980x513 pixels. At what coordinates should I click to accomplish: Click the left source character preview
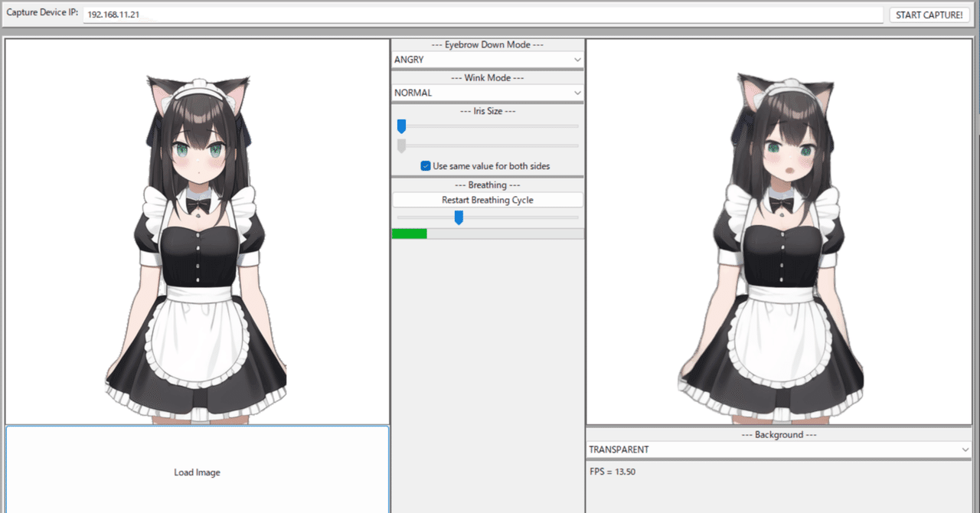click(x=197, y=230)
